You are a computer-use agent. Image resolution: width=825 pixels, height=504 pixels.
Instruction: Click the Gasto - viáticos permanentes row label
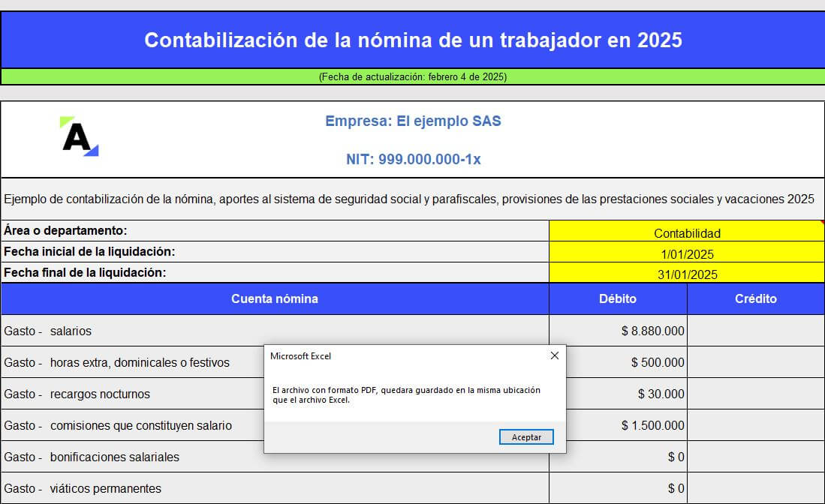pos(83,488)
